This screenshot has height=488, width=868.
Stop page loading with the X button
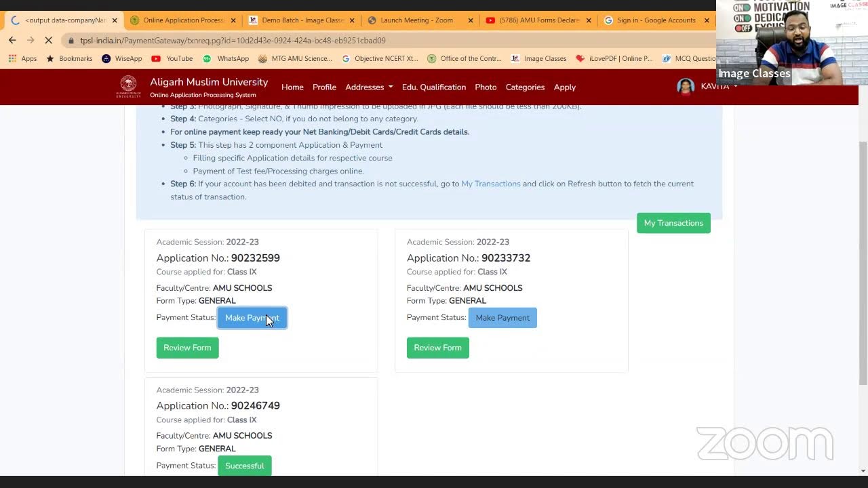(x=49, y=41)
